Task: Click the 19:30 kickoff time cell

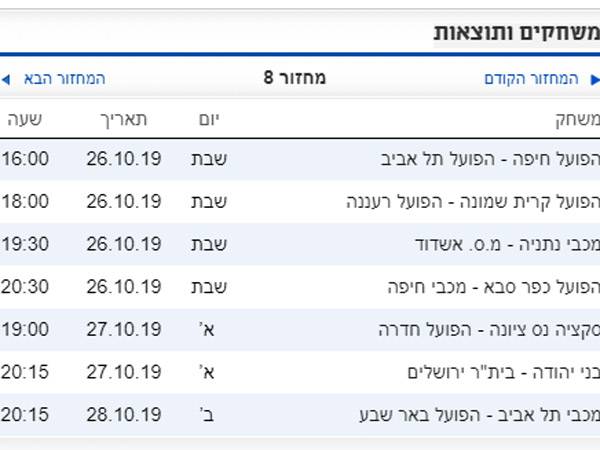Action: pyautogui.click(x=25, y=244)
